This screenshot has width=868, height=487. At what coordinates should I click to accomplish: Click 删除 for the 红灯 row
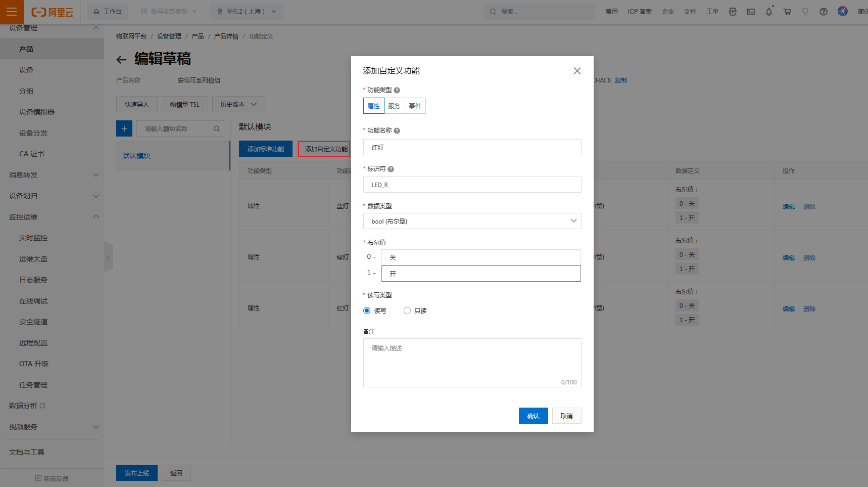[809, 308]
